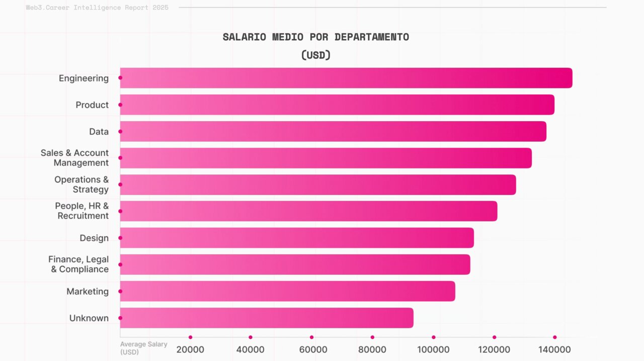Click the "Marketing" category label
The width and height of the screenshot is (644, 361).
pyautogui.click(x=88, y=292)
